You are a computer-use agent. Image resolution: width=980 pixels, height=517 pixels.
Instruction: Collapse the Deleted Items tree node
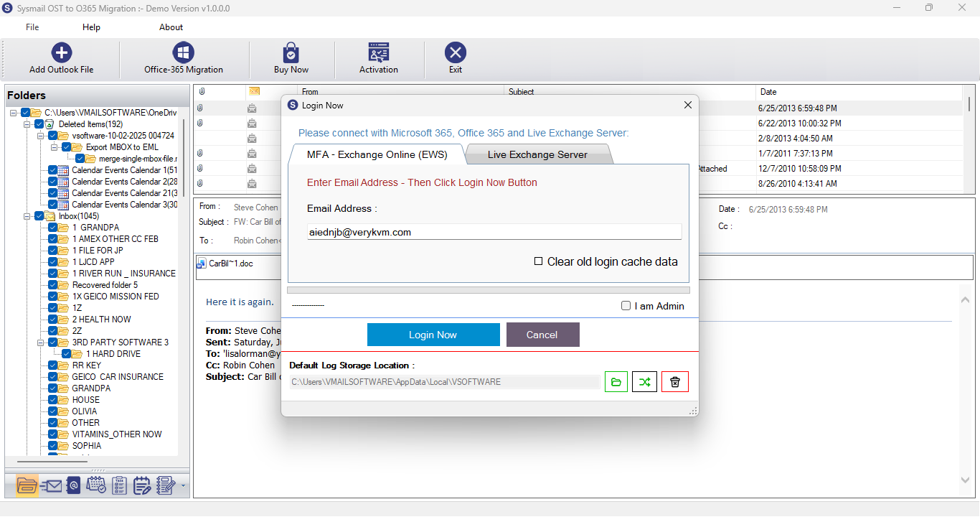point(27,124)
